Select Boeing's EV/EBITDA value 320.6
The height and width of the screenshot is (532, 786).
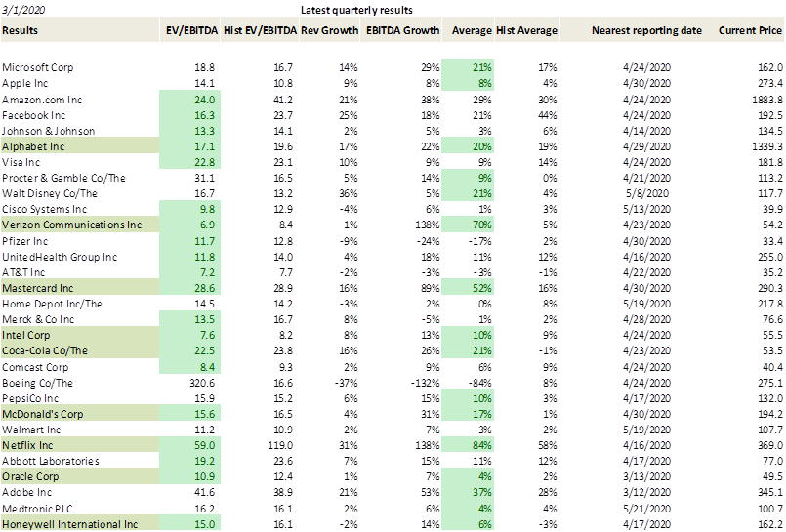(x=200, y=383)
